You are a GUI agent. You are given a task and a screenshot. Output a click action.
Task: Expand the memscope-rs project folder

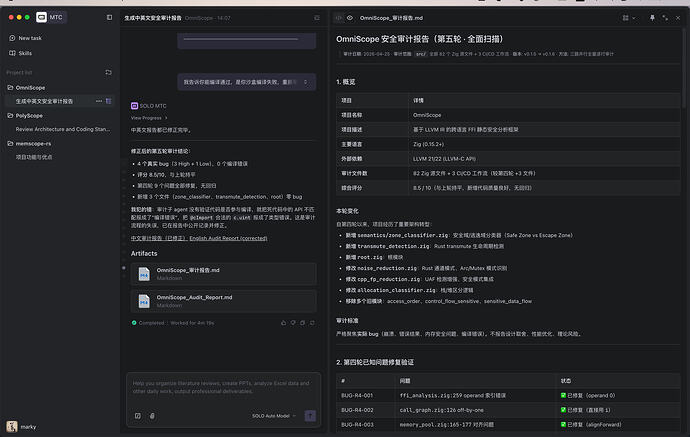(29, 143)
